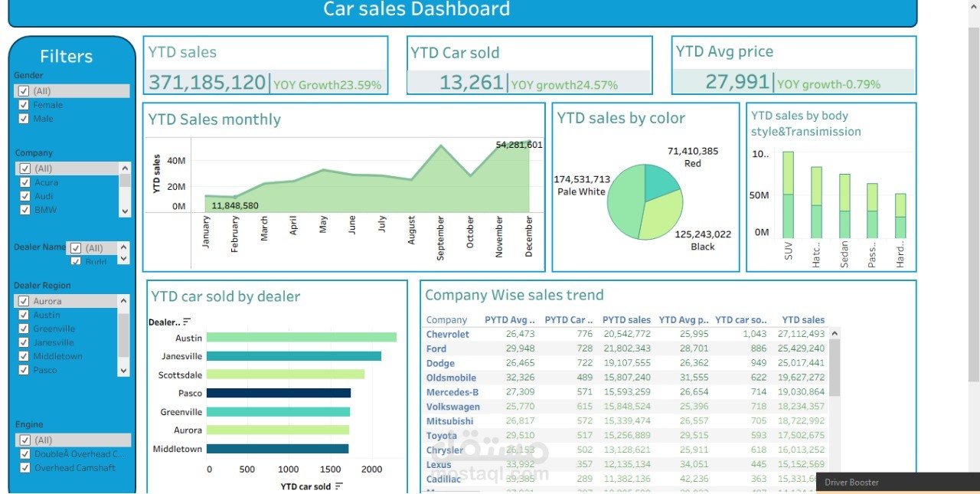Click the Company filter scrollbar thumb

point(124,180)
